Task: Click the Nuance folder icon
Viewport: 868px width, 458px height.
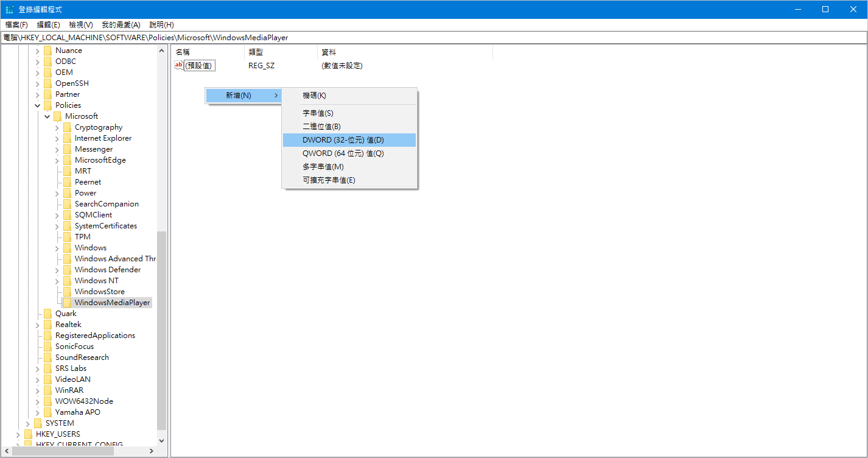Action: 48,51
